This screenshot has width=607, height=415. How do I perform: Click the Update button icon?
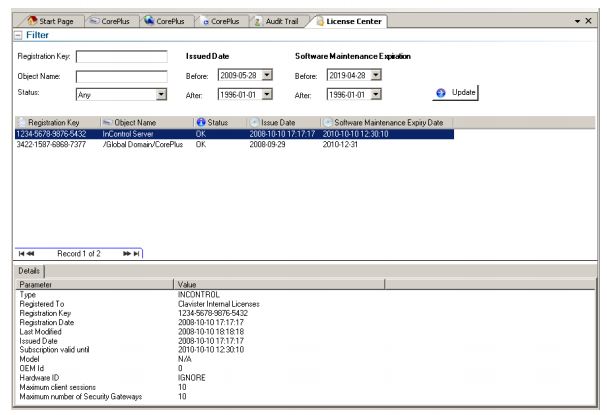tap(440, 93)
